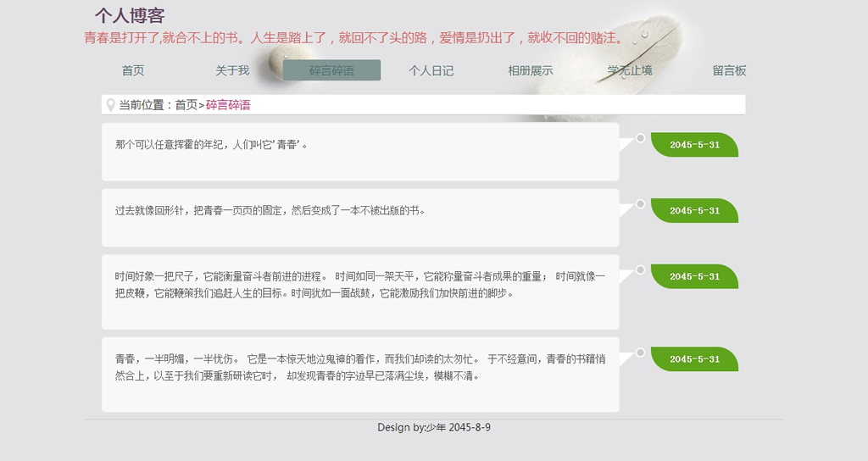This screenshot has height=461, width=868.
Task: Click the 首页 link in the breadcrumb
Action: [x=186, y=105]
